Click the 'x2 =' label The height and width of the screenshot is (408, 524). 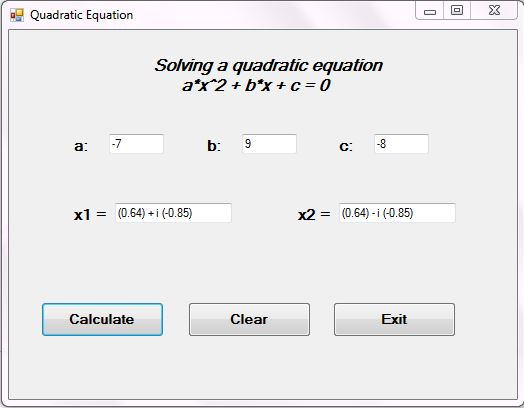314,215
